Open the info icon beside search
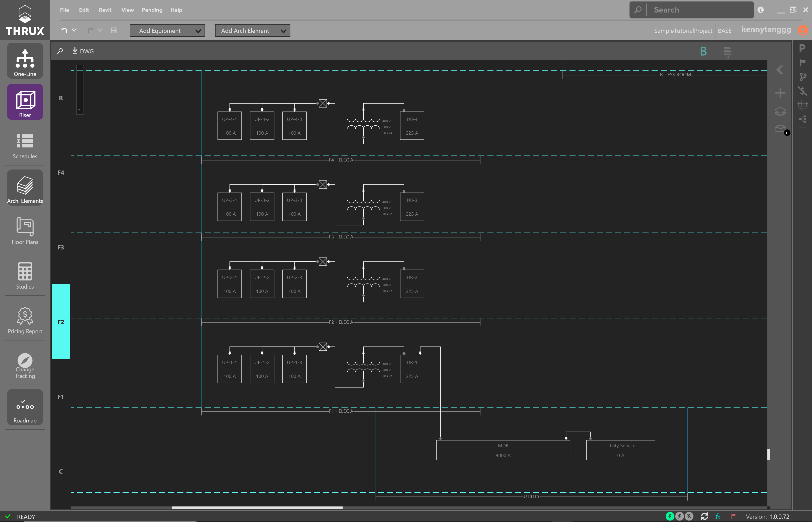The height and width of the screenshot is (522, 812). pyautogui.click(x=761, y=10)
